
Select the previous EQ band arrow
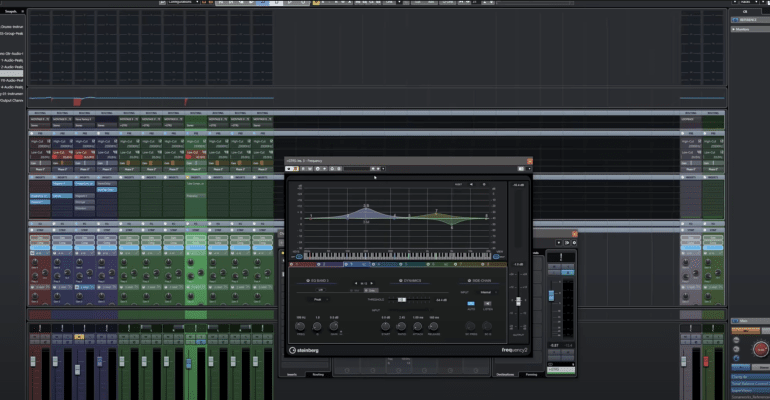point(357,283)
